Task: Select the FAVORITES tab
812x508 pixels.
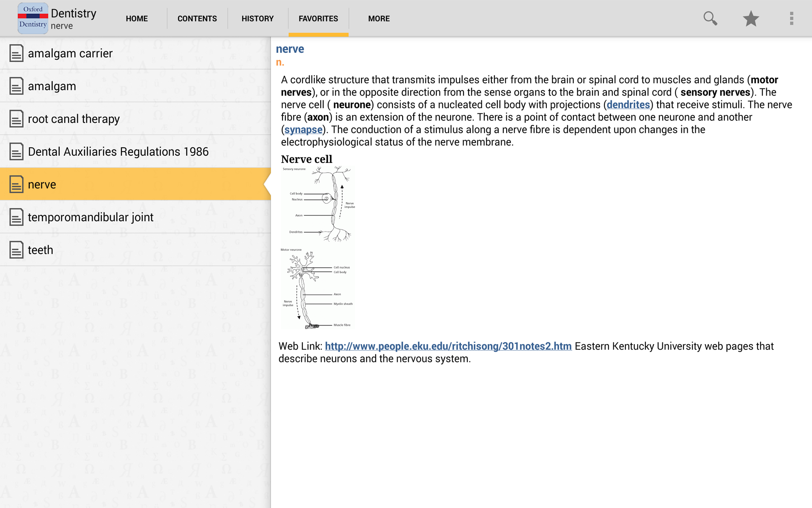Action: pyautogui.click(x=318, y=19)
